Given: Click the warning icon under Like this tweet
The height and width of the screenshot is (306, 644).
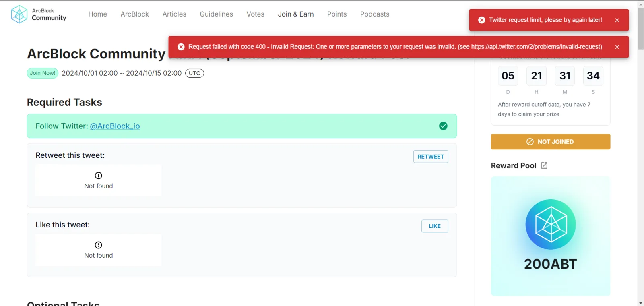Looking at the screenshot, I should point(99,245).
